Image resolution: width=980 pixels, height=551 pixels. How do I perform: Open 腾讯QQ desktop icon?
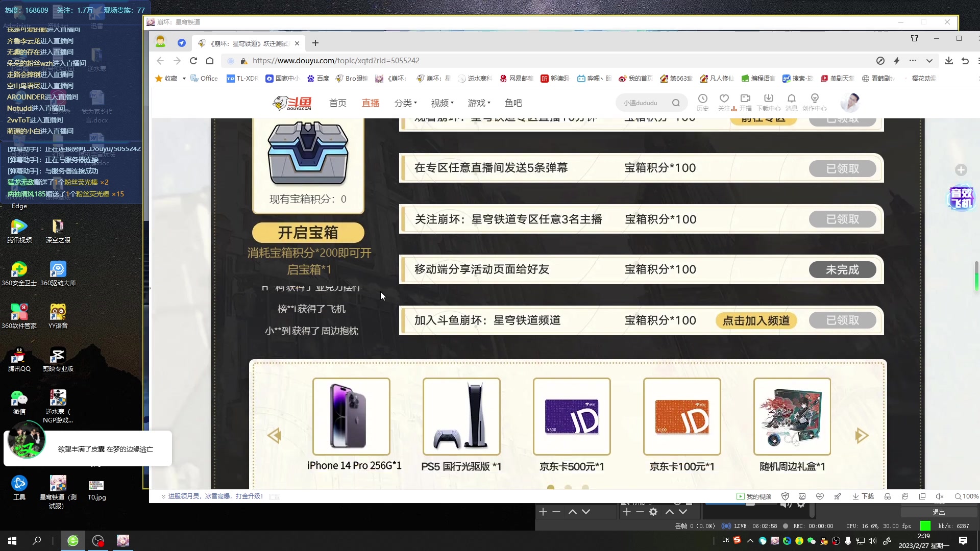19,359
